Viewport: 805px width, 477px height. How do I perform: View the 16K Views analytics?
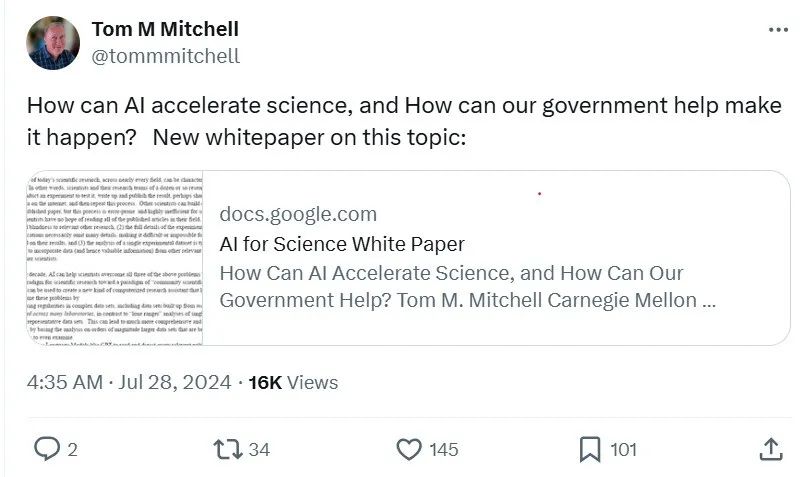point(293,383)
